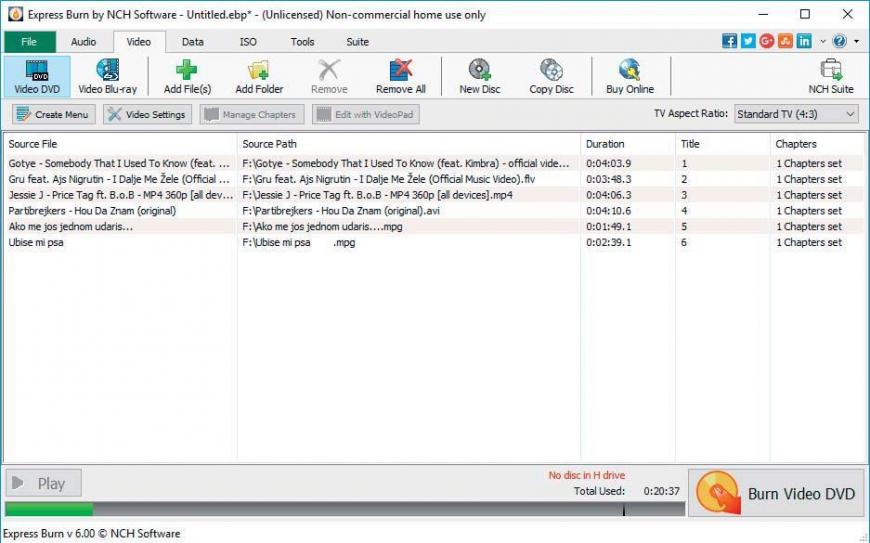Click the Remove toolbar button
870x543 pixels.
(329, 77)
